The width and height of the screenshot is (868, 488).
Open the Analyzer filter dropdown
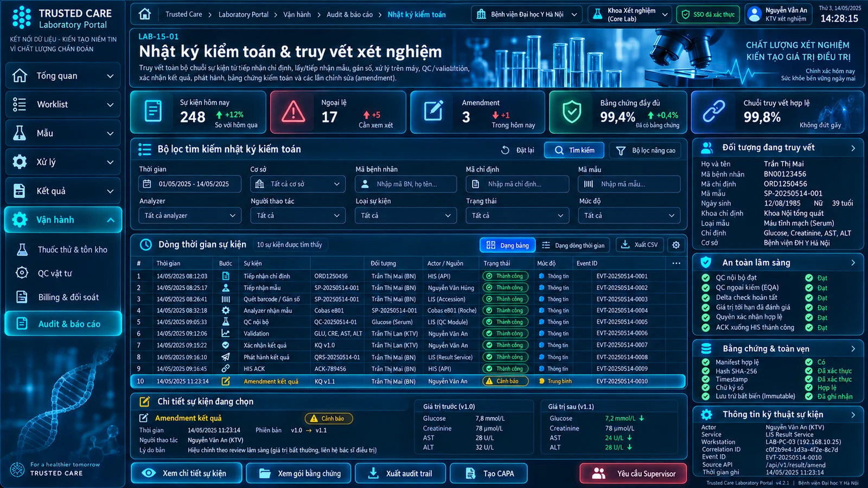pyautogui.click(x=190, y=215)
